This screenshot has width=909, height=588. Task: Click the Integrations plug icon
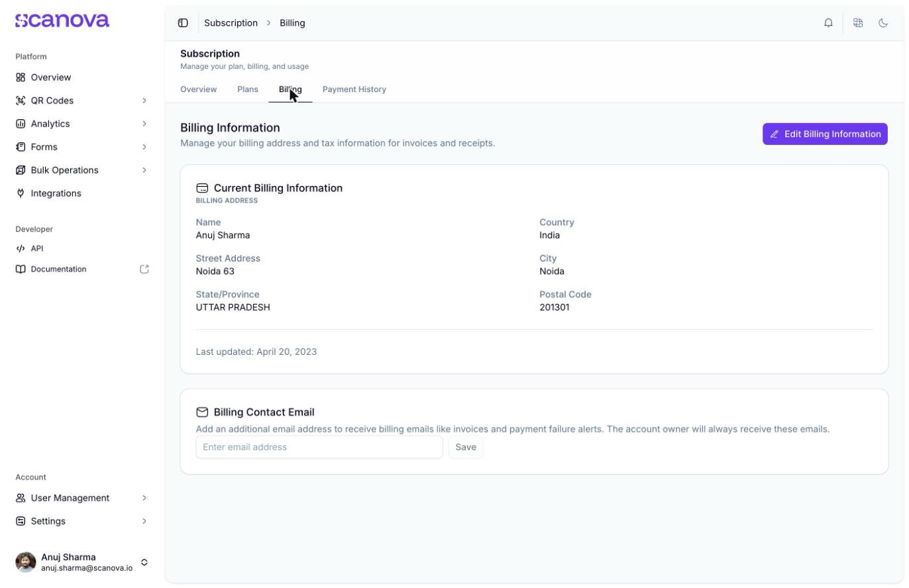[21, 193]
